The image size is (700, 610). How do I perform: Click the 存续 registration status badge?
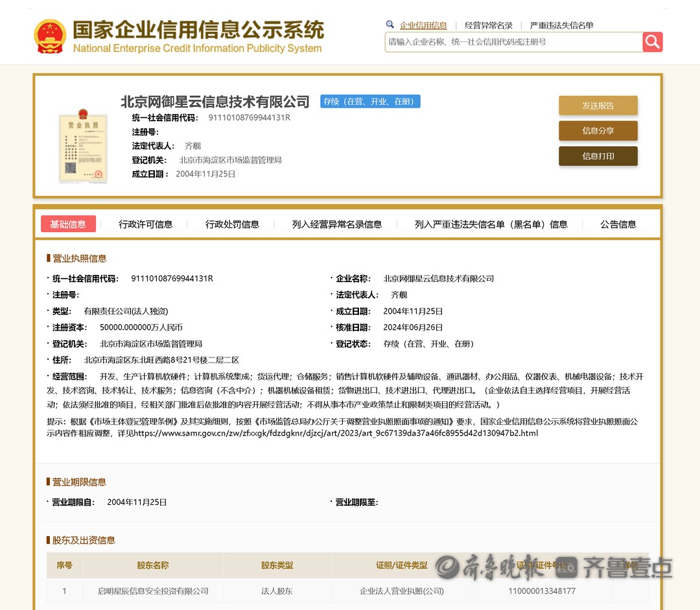pos(370,102)
